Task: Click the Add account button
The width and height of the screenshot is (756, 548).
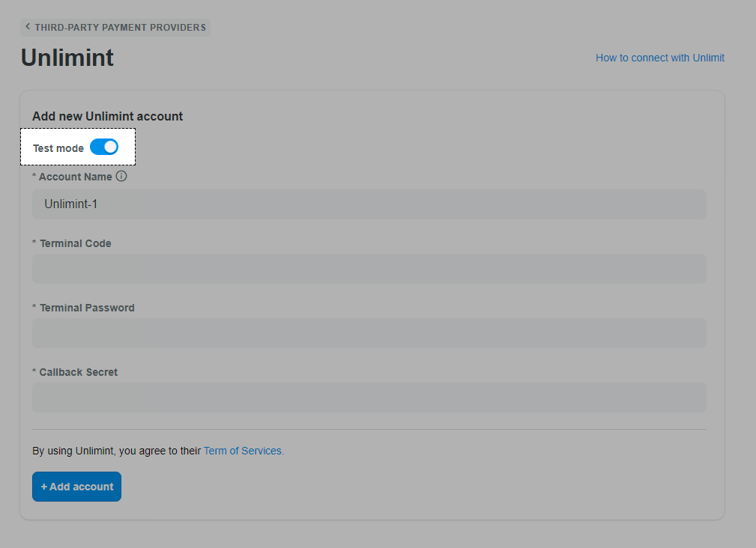Action: coord(76,487)
